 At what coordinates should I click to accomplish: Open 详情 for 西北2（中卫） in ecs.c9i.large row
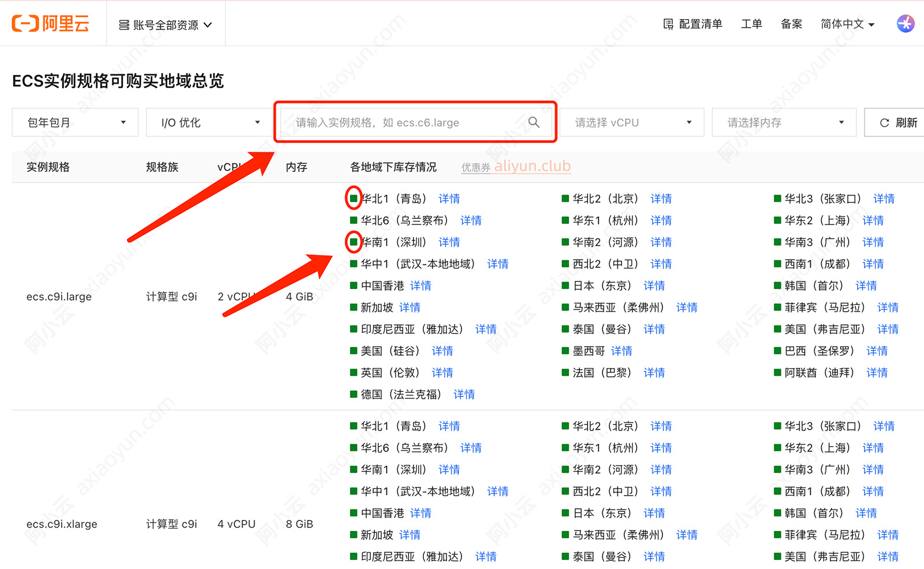[x=661, y=264]
